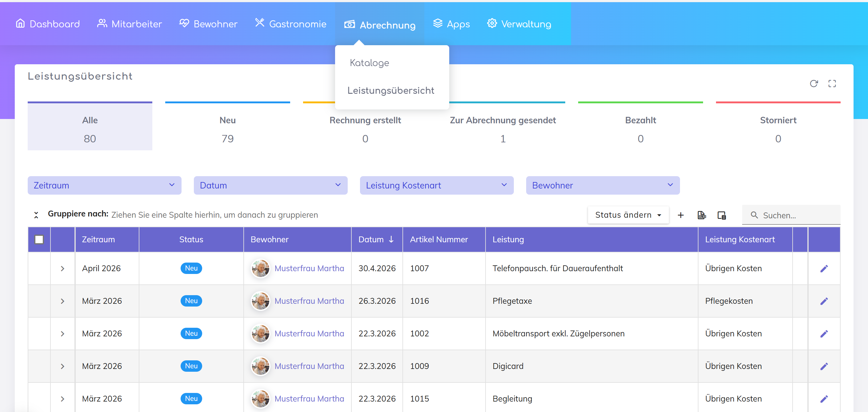The image size is (868, 412).
Task: Open the Zeitraum filter dropdown
Action: coord(104,185)
